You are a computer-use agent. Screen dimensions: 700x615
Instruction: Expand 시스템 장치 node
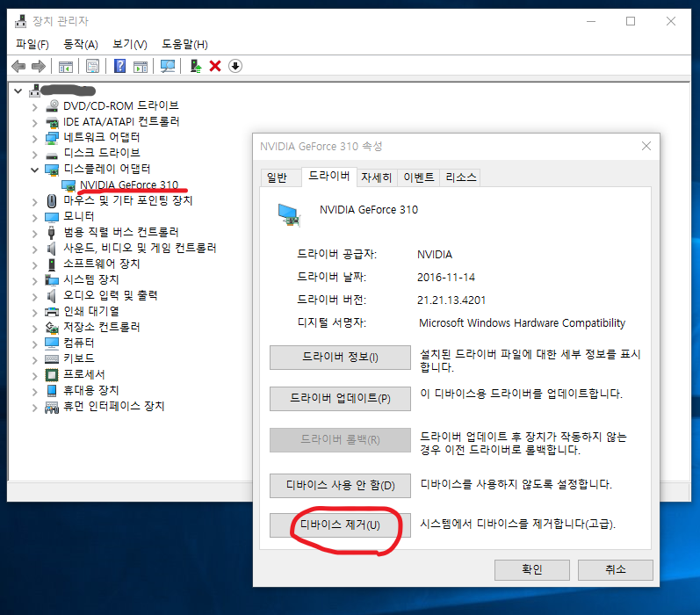click(35, 281)
